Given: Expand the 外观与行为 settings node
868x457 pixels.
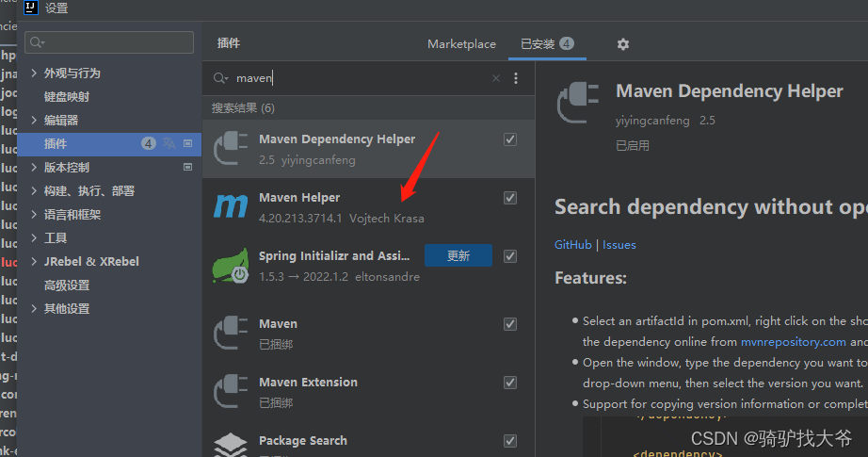Looking at the screenshot, I should coord(34,73).
